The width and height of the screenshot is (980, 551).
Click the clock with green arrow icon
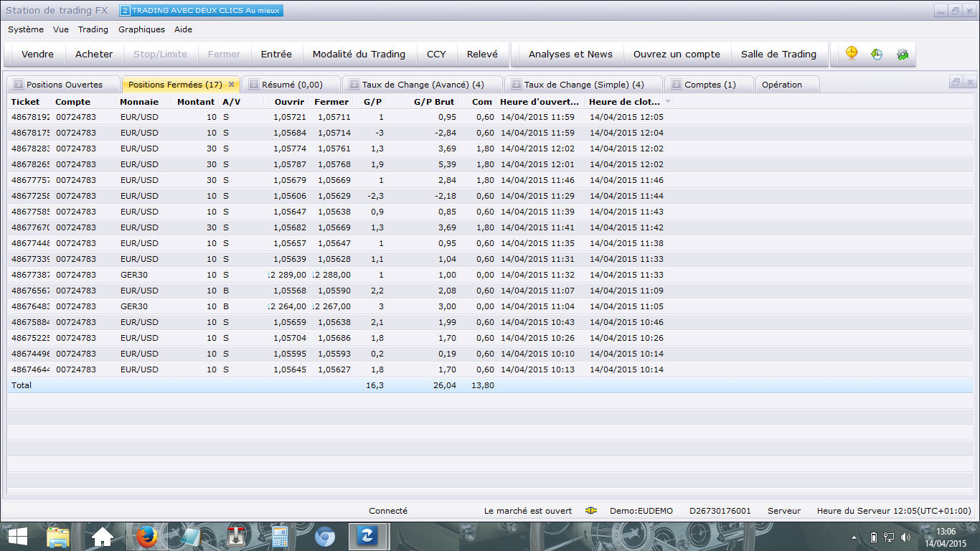(877, 54)
